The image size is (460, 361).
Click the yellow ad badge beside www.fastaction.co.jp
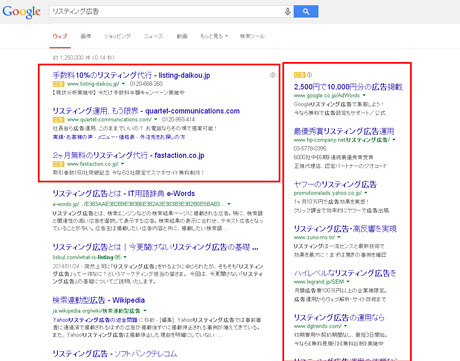58,164
